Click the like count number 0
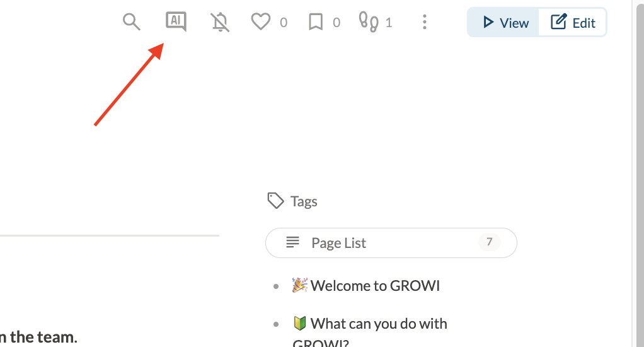The image size is (644, 347). [x=284, y=23]
